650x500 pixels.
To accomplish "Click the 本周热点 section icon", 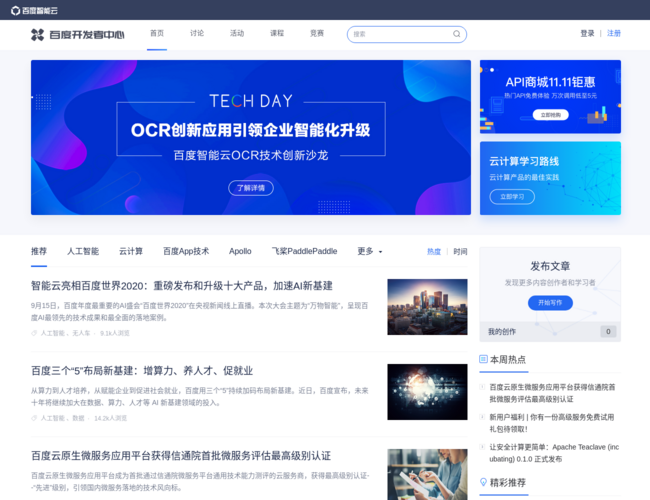I will (483, 359).
